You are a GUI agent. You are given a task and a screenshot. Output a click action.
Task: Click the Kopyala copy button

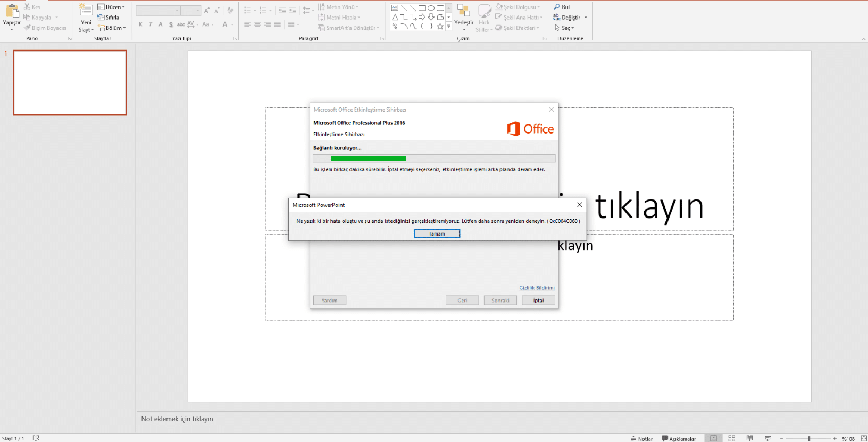[x=37, y=18]
